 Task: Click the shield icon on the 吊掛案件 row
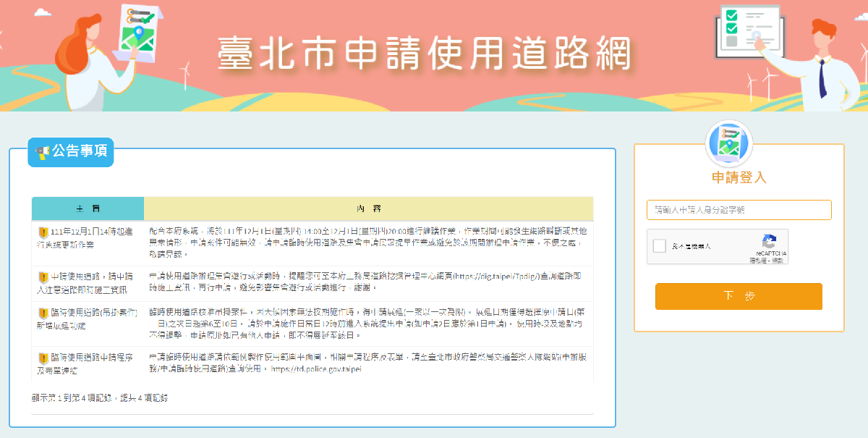43,313
